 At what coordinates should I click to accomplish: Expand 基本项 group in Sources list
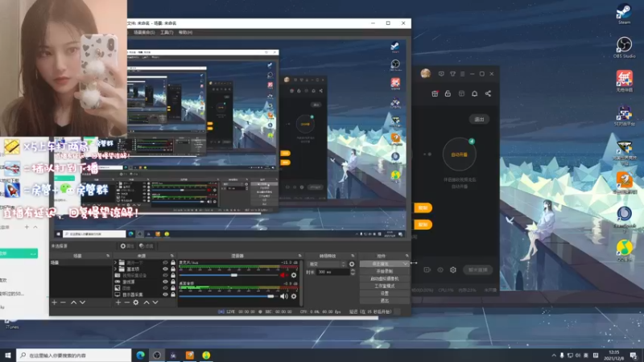116,269
